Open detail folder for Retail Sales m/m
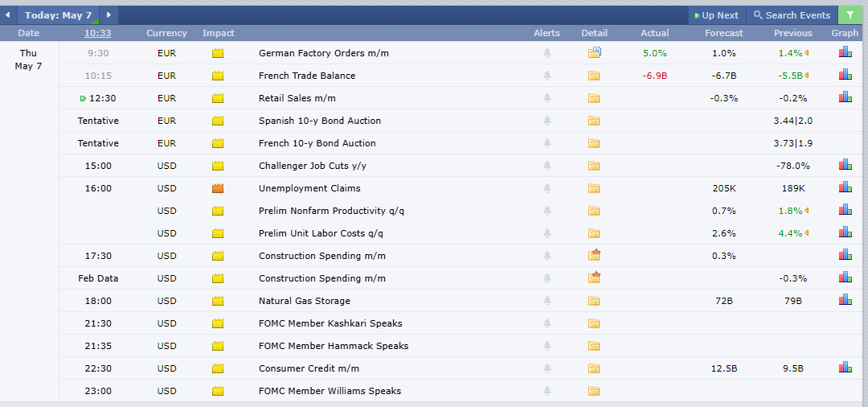This screenshot has width=868, height=407. click(x=594, y=98)
